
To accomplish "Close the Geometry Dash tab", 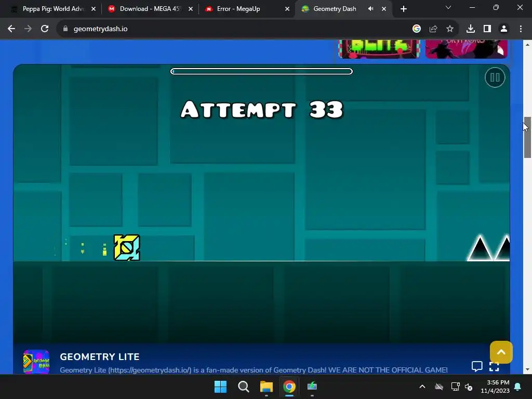I will click(384, 9).
